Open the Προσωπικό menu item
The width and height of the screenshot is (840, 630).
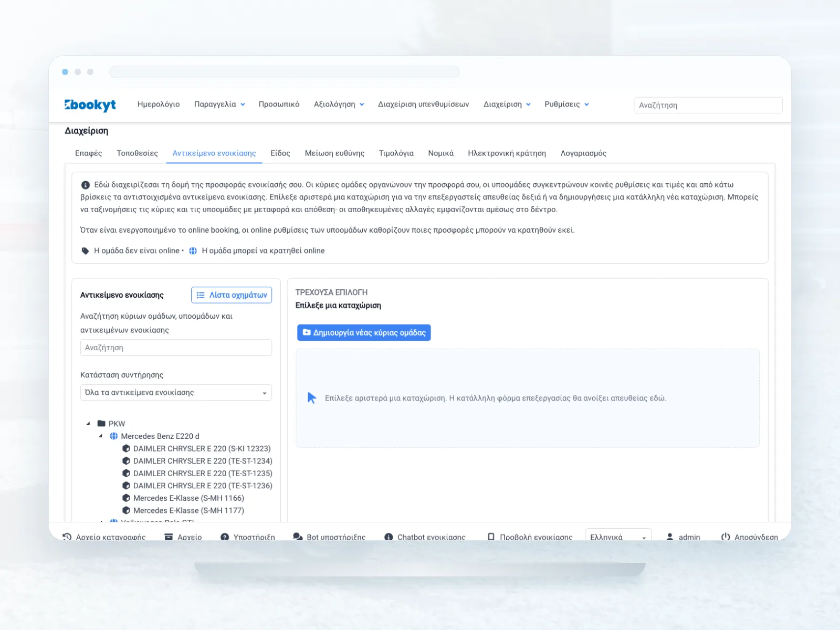point(279,104)
